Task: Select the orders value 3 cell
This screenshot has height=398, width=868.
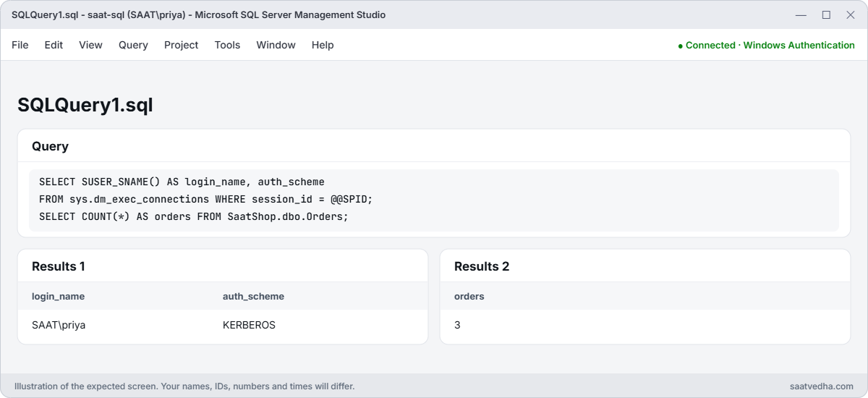Action: (457, 325)
